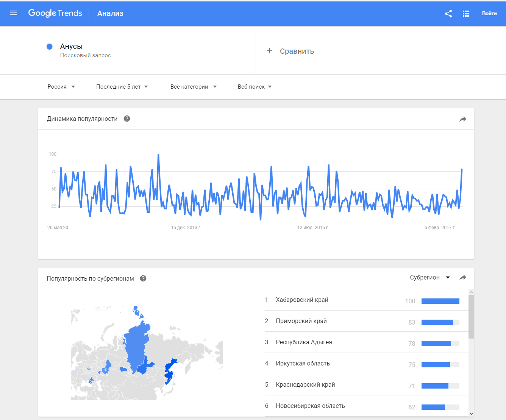
Task: Switch the Субрегион view dropdown
Action: tap(430, 278)
